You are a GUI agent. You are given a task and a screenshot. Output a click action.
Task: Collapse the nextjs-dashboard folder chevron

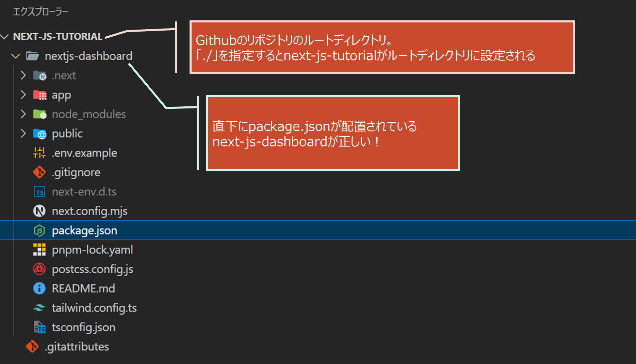coord(16,56)
